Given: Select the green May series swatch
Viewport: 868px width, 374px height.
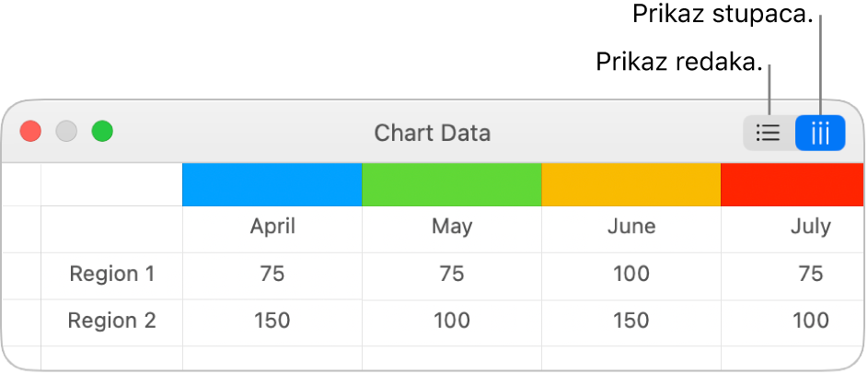Looking at the screenshot, I should (x=452, y=184).
